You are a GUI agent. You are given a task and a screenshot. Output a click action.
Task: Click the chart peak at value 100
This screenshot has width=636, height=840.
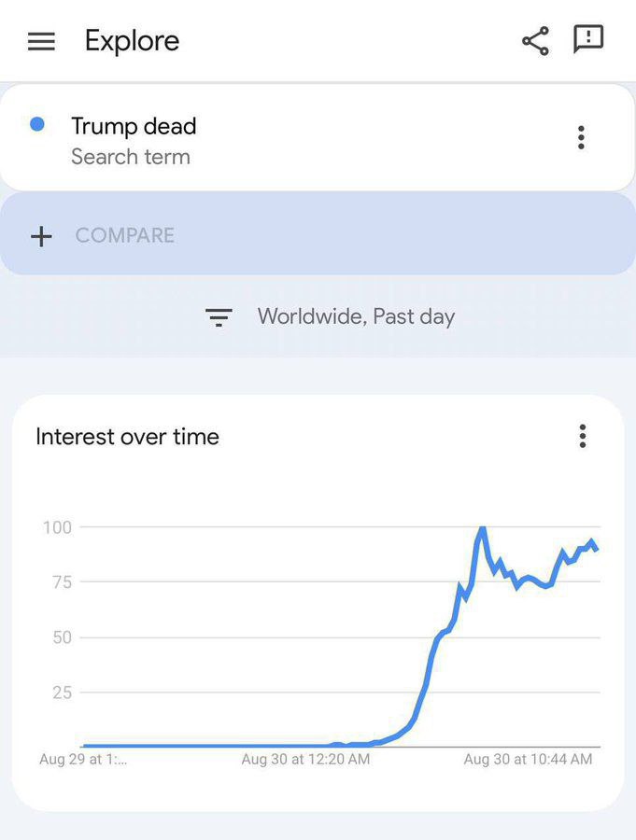pyautogui.click(x=482, y=529)
